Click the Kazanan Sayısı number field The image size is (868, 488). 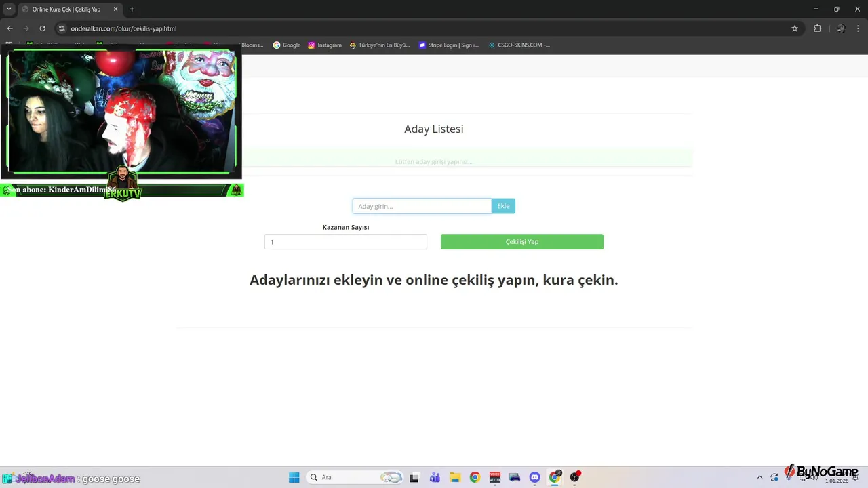click(x=346, y=242)
